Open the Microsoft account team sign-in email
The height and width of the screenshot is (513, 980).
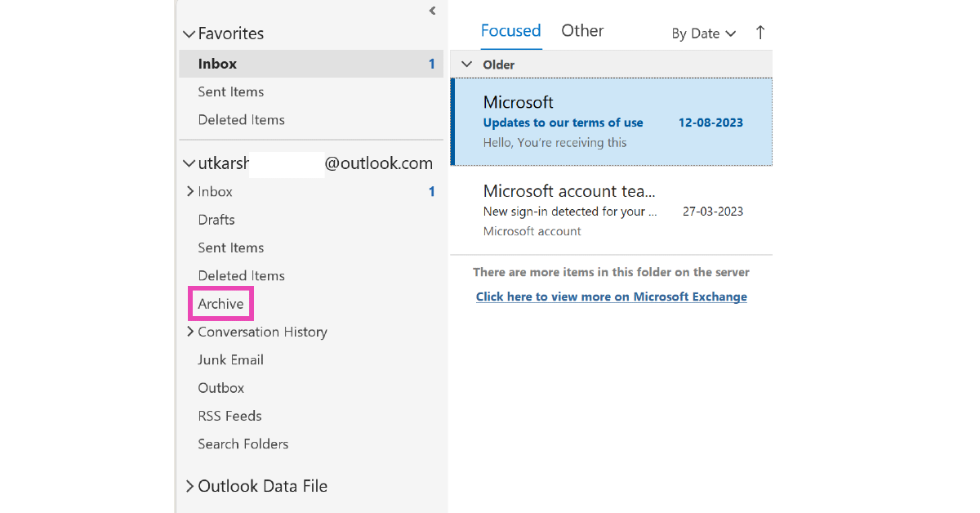click(611, 211)
